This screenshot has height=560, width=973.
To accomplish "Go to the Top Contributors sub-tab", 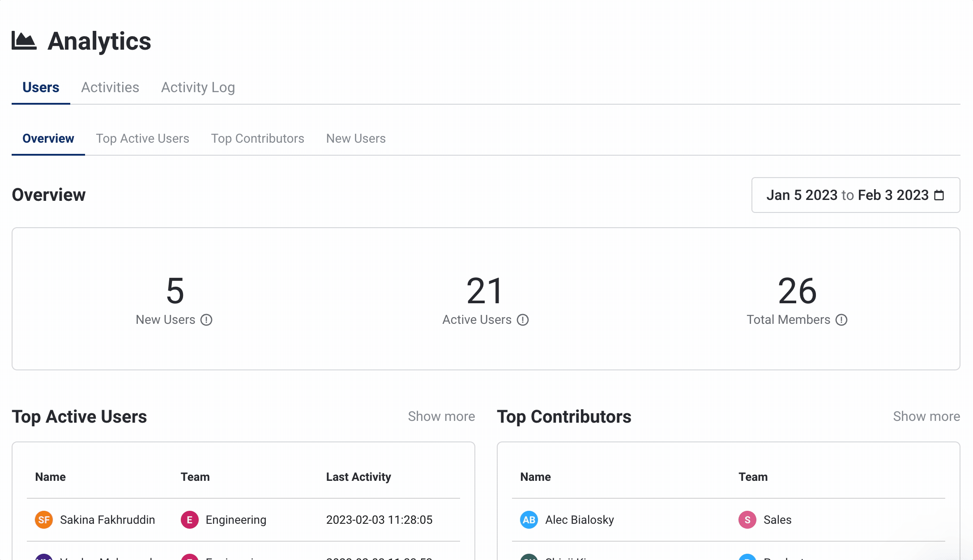I will (257, 139).
